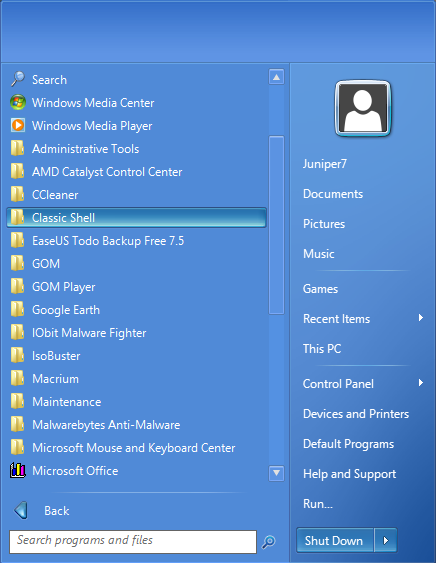Open Windows Media Center icon
This screenshot has height=563, width=436.
tap(18, 102)
